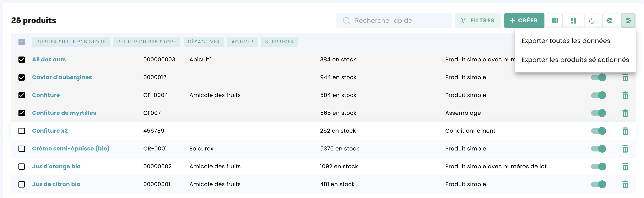Disable the Jus d'orange bio active toggle
644x198 pixels.
[x=598, y=167]
